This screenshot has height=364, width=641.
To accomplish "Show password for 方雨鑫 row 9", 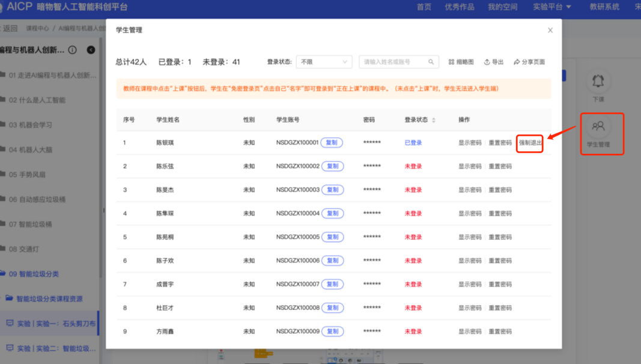I will pos(470,332).
